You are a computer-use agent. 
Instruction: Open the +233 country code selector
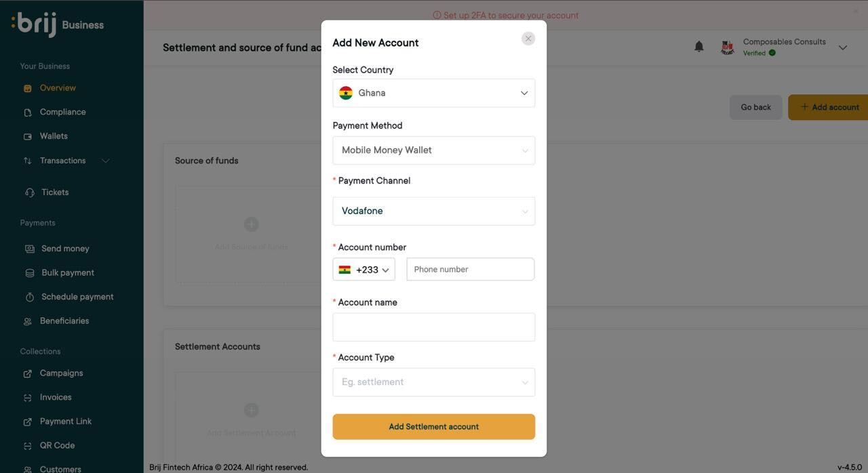[363, 270]
